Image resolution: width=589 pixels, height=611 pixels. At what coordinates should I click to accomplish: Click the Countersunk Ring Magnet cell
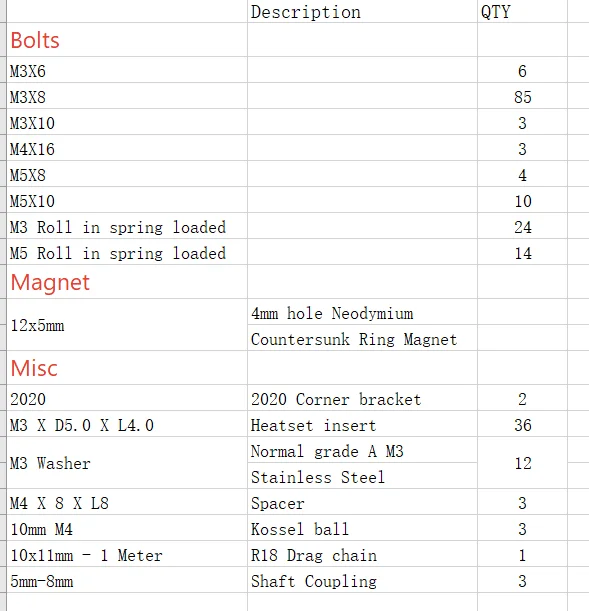362,338
